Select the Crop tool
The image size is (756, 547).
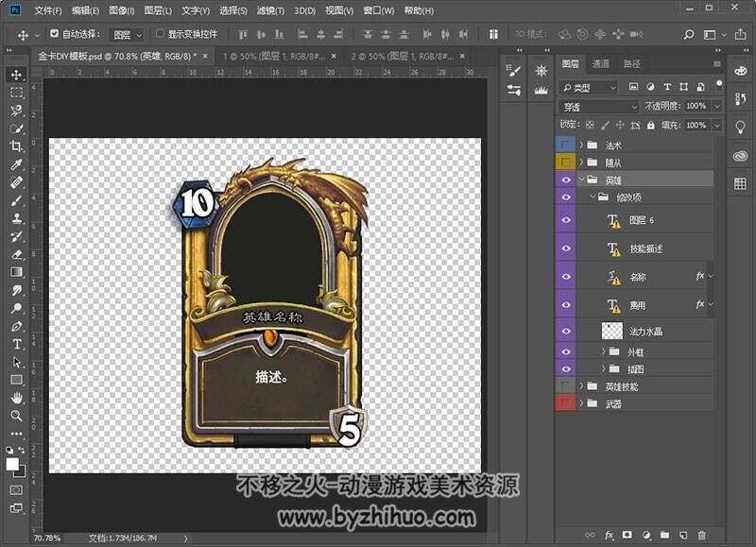click(x=16, y=146)
